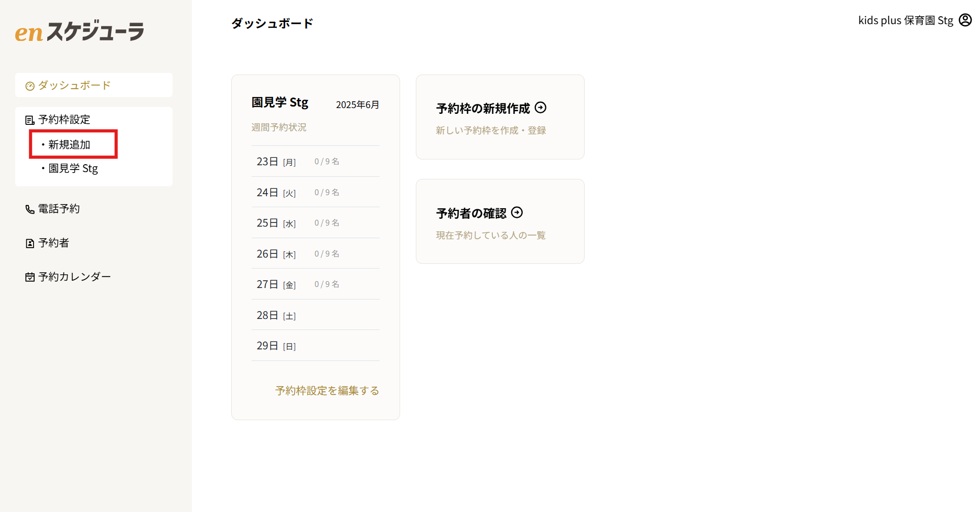Click the 予約枠設定 list icon

[29, 119]
